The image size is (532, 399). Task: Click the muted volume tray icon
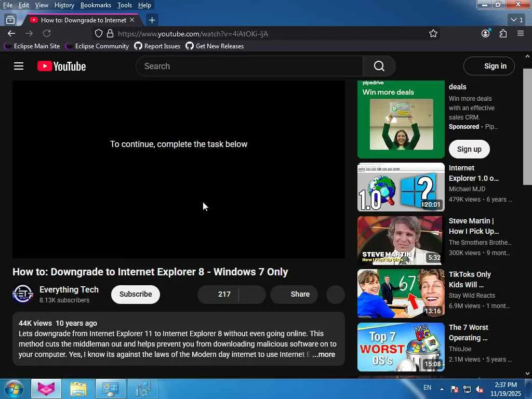(x=480, y=389)
